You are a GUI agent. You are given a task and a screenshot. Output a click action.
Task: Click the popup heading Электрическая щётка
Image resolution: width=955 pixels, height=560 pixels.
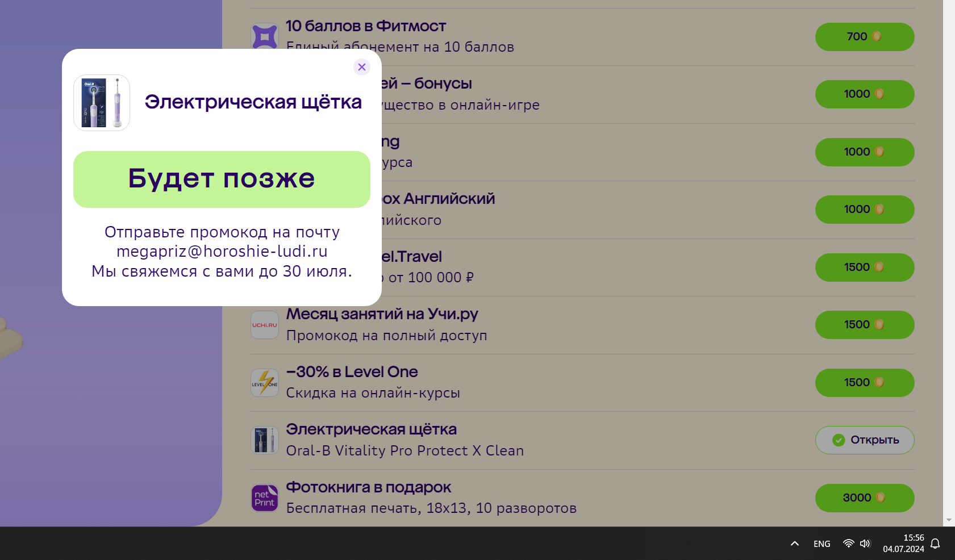point(253,102)
